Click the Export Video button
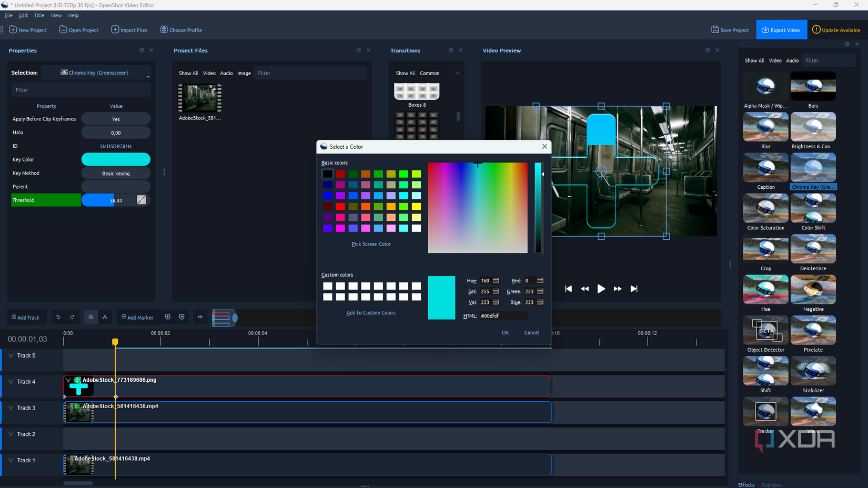This screenshot has width=868, height=488. click(781, 30)
